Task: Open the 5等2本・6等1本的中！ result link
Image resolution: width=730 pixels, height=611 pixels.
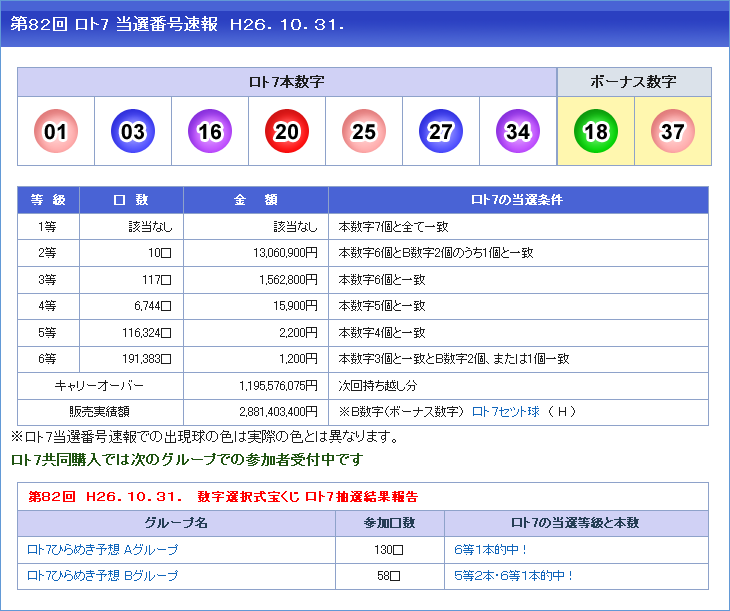Action: click(x=514, y=576)
